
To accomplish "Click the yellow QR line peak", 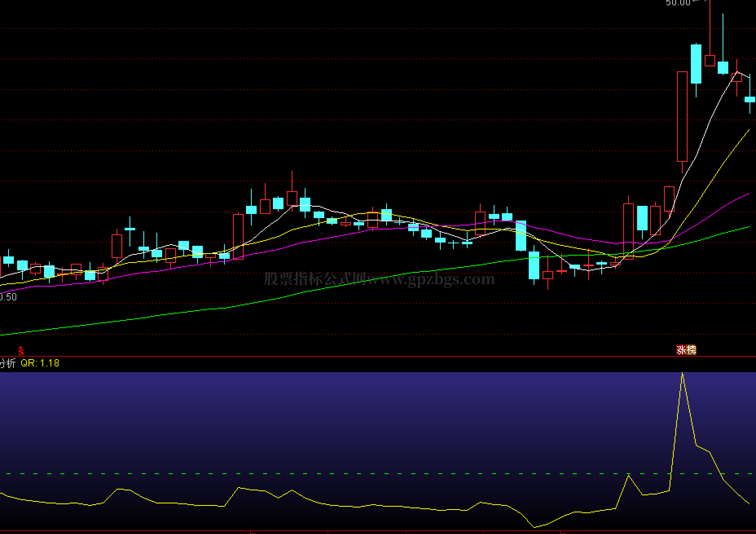I will click(682, 374).
